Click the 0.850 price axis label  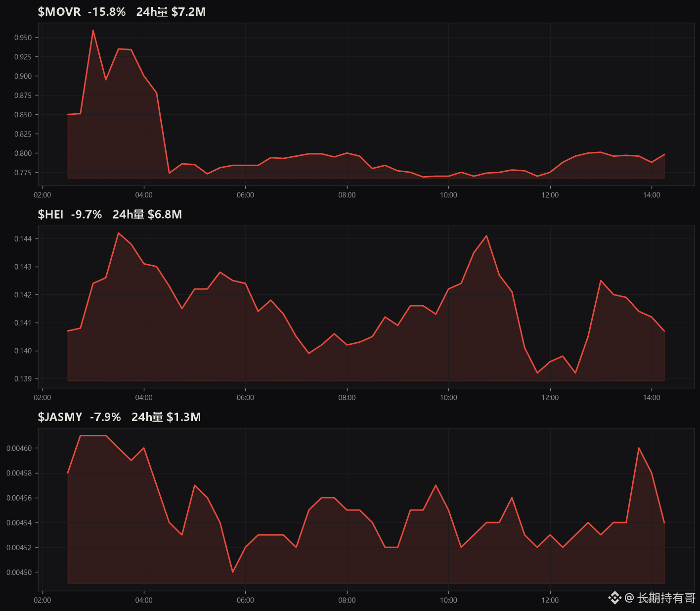(23, 115)
